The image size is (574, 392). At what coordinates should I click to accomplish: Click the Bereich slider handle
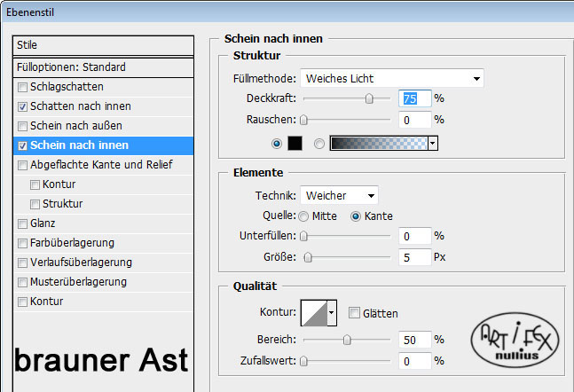pos(347,340)
